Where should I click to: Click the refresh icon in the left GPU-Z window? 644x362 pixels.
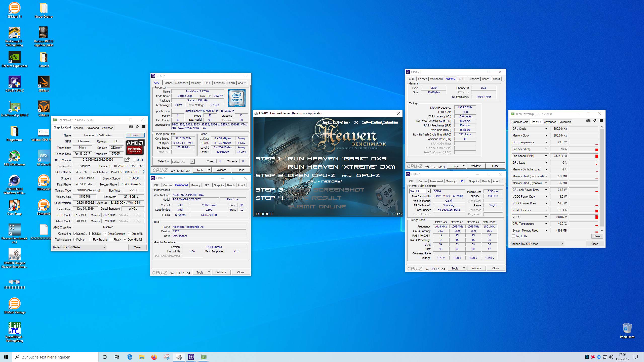click(137, 127)
